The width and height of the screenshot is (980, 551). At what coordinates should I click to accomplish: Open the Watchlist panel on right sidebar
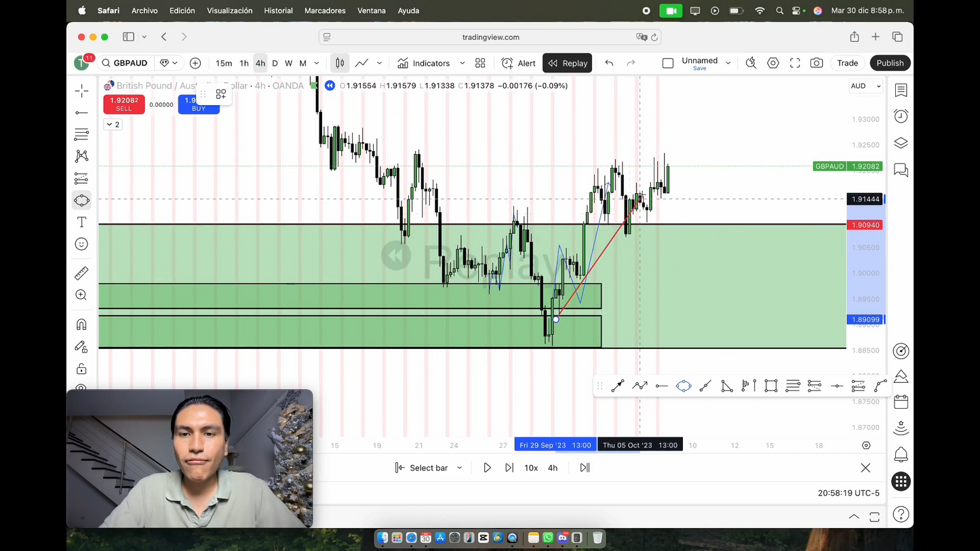pos(901,89)
